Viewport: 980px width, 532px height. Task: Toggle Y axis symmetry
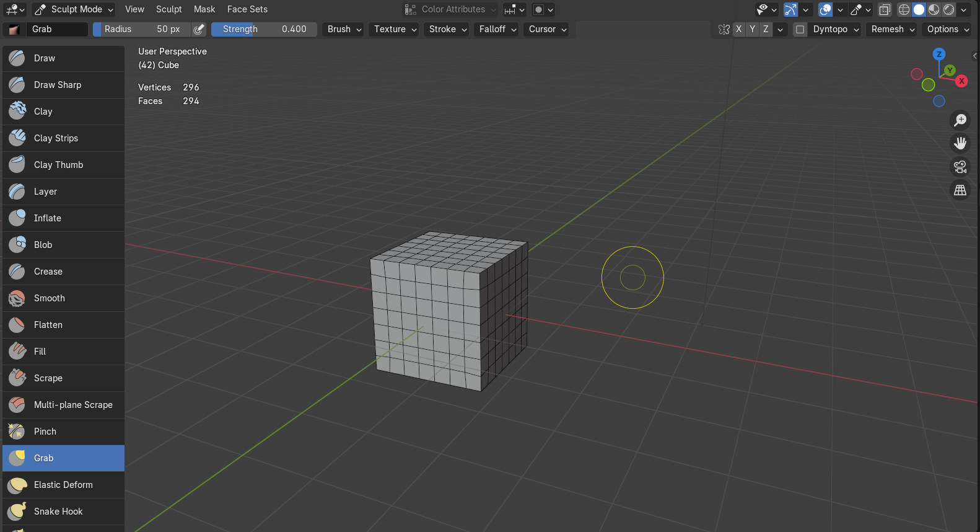[x=752, y=29]
